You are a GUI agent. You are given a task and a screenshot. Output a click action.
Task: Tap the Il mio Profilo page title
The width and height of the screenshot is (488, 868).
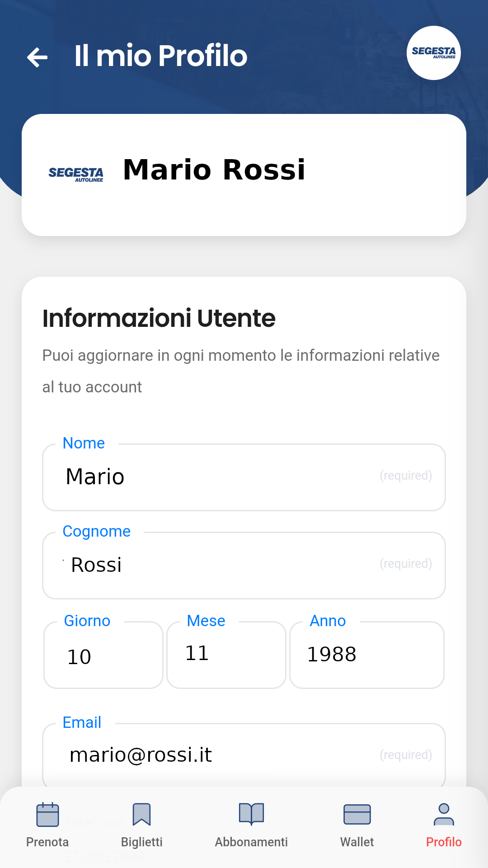161,56
